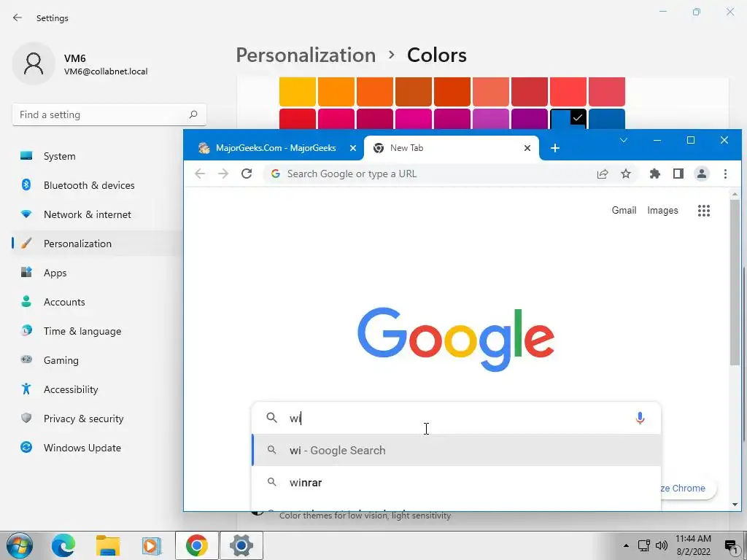Image resolution: width=747 pixels, height=560 pixels.
Task: Open Gaming settings category
Action: click(x=97, y=360)
